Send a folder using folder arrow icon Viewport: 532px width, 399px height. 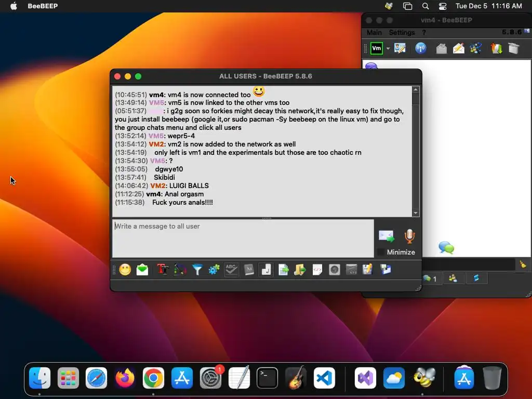(300, 270)
